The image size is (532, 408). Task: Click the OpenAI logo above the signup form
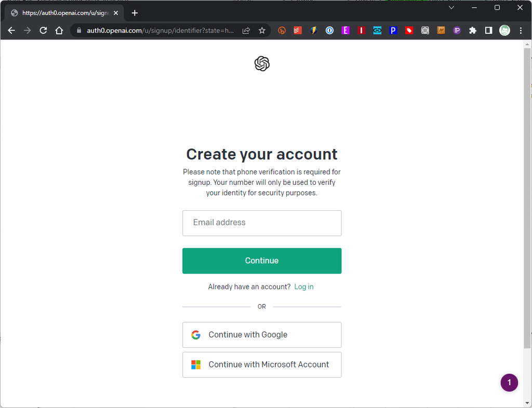pyautogui.click(x=262, y=63)
